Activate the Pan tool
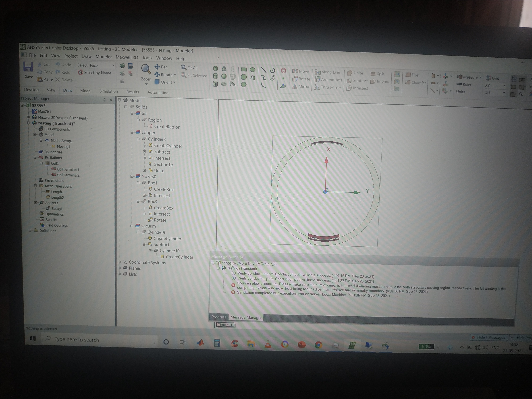This screenshot has height=399, width=532. 161,67
